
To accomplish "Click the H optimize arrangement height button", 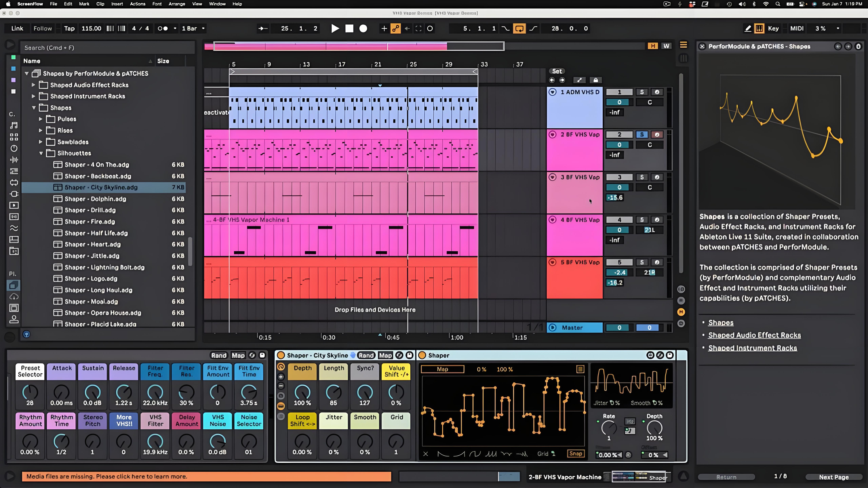I will 653,46.
